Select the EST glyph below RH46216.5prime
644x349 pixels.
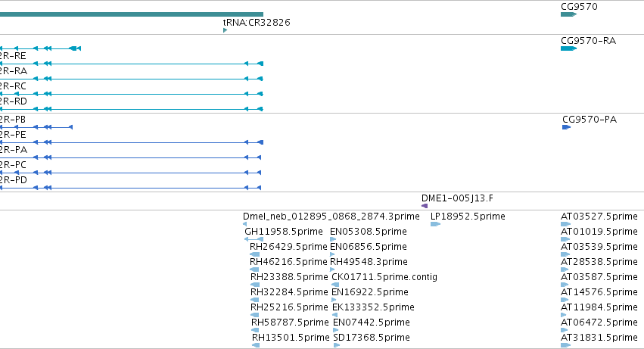pyautogui.click(x=254, y=270)
